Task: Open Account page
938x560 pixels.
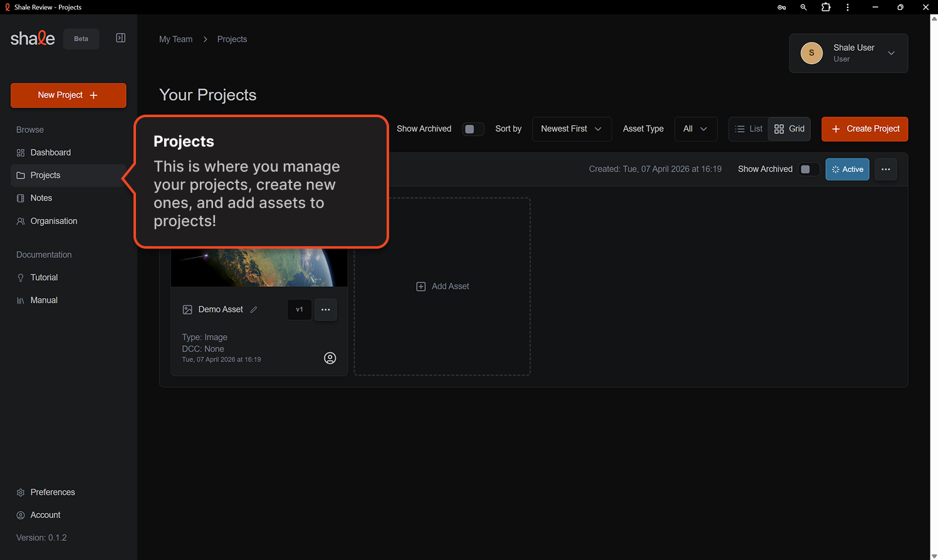Action: (68, 515)
